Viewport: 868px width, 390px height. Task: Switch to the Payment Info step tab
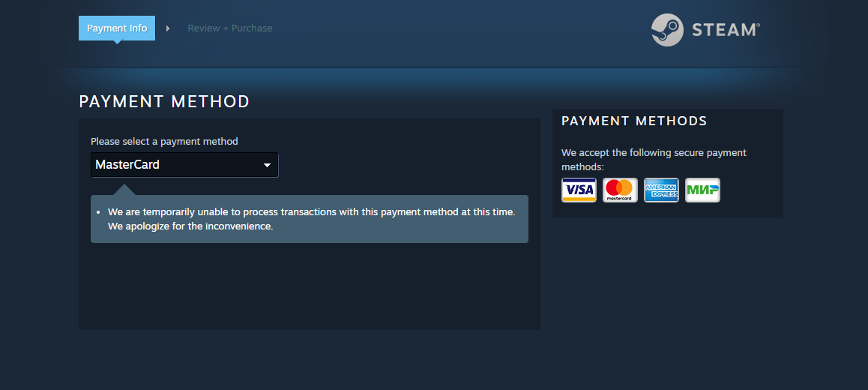[117, 28]
